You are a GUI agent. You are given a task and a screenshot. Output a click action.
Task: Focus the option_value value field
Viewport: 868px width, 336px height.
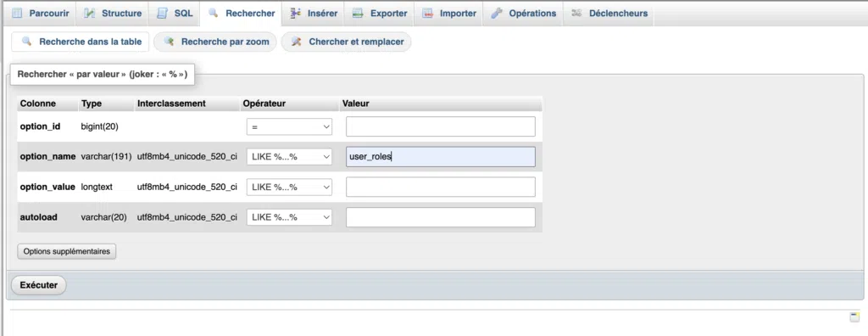pyautogui.click(x=441, y=187)
